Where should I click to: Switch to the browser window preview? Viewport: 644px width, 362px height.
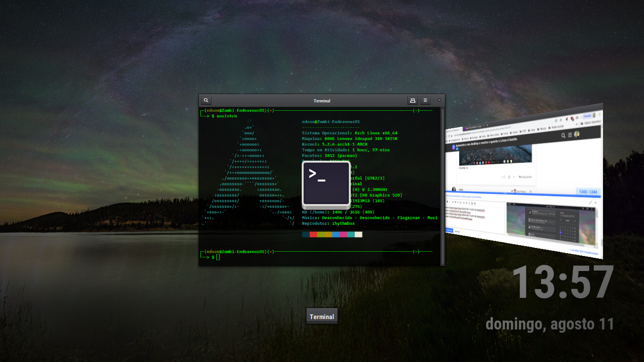524,181
